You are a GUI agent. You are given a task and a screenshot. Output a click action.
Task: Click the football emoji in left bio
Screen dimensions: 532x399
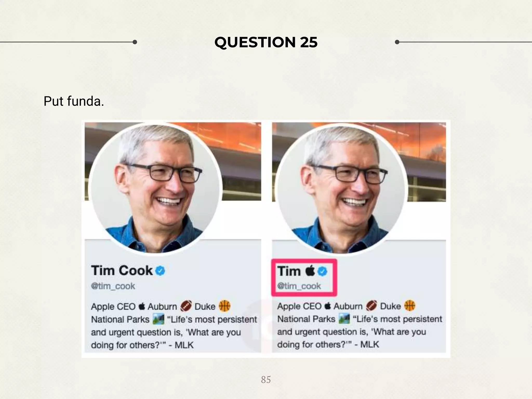[186, 306]
